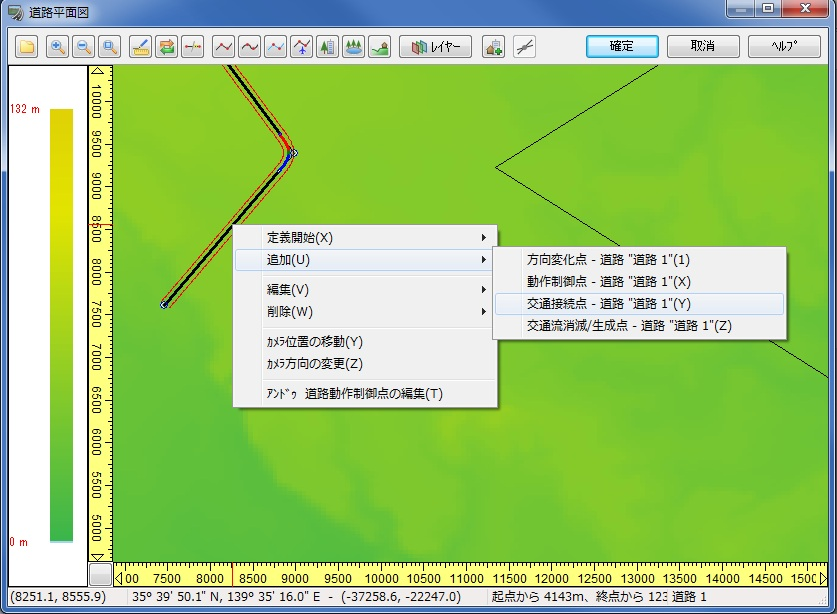Click the zoom in magnifier icon
The height and width of the screenshot is (614, 837).
point(57,46)
